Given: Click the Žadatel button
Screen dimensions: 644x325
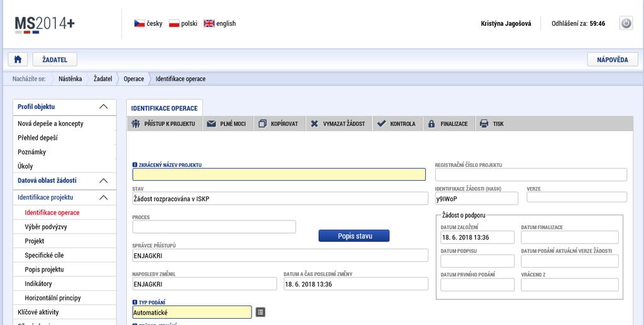Looking at the screenshot, I should [55, 59].
